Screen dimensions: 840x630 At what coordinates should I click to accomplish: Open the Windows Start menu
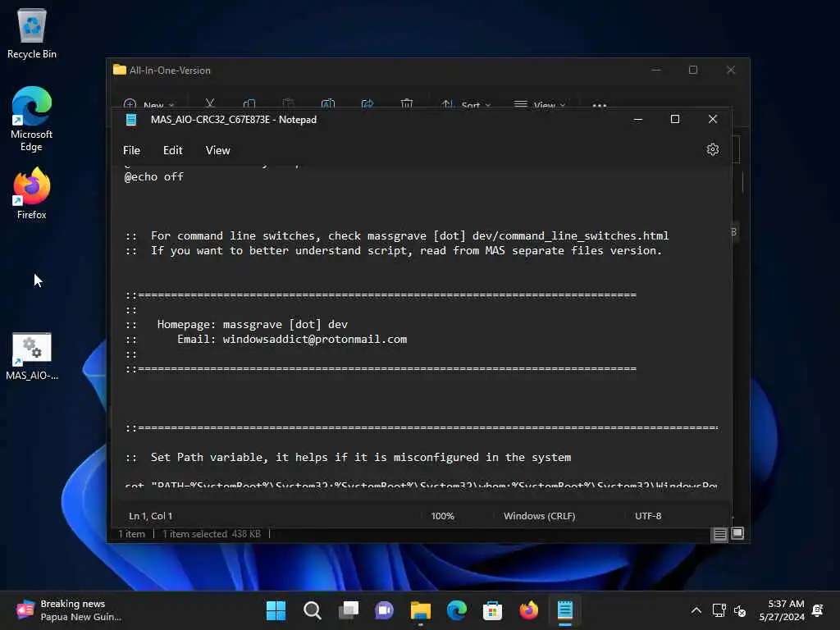[x=276, y=610]
